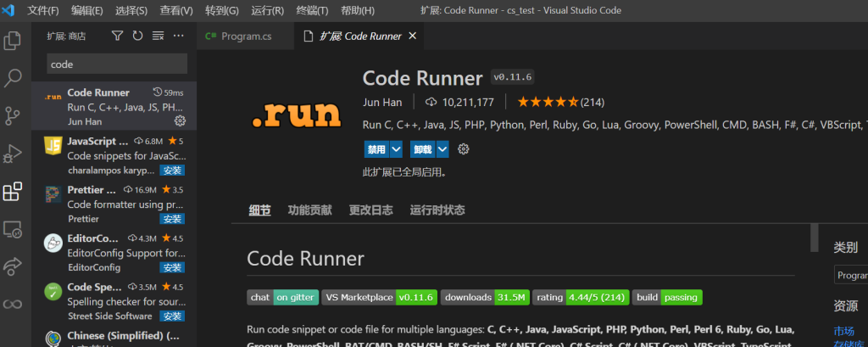The image size is (868, 347).
Task: Click the star rating (214) of Code Runner
Action: (560, 102)
